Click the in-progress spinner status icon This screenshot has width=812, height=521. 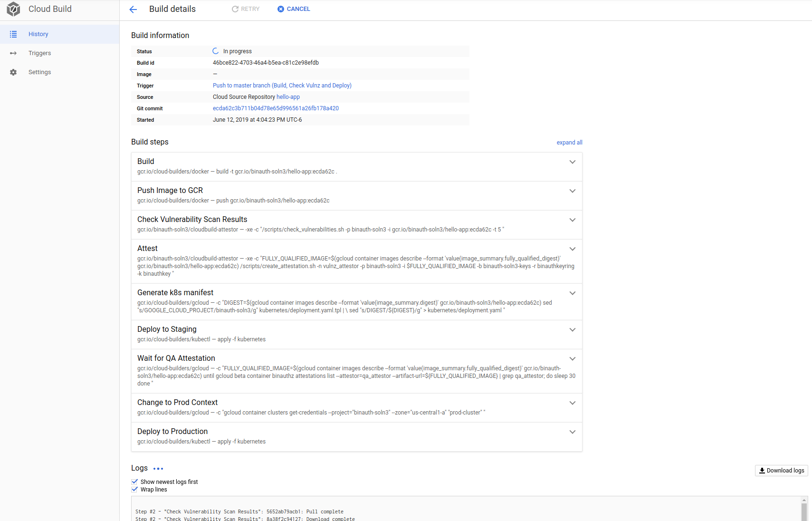tap(216, 51)
